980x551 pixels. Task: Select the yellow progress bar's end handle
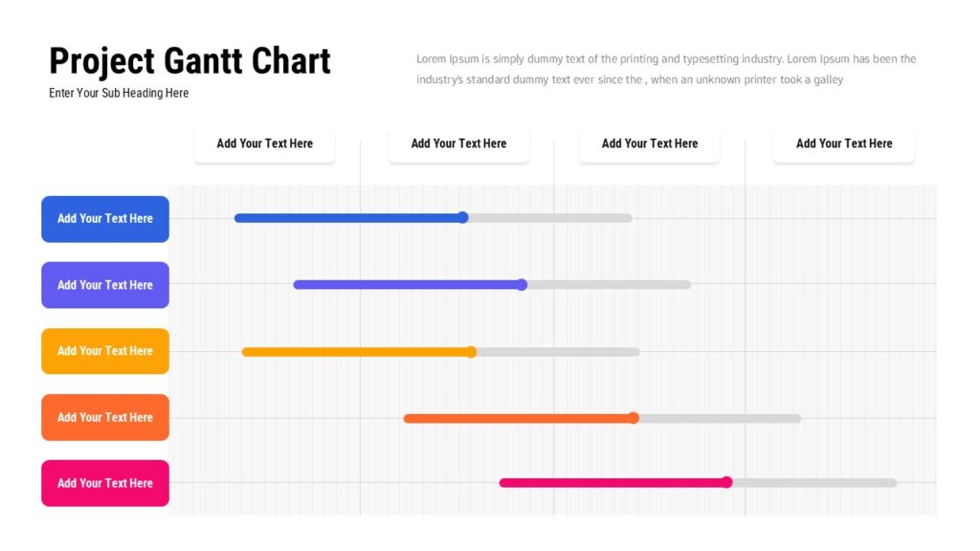(x=472, y=352)
